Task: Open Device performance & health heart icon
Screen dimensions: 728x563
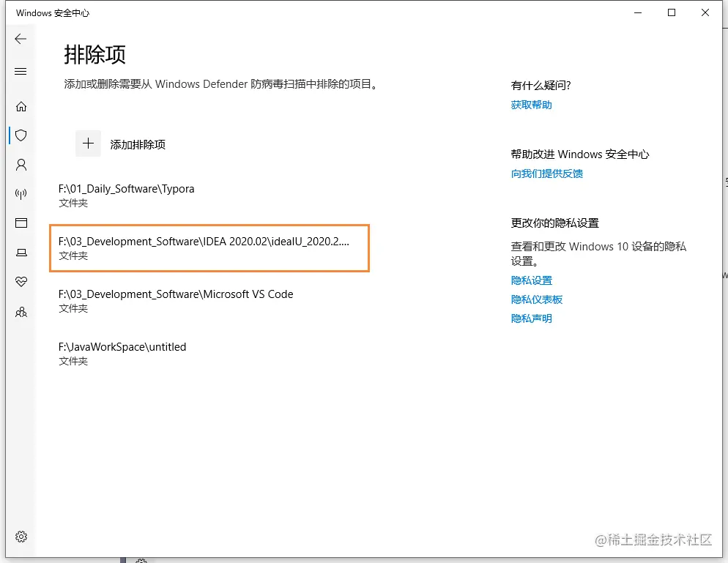Action: (x=21, y=282)
